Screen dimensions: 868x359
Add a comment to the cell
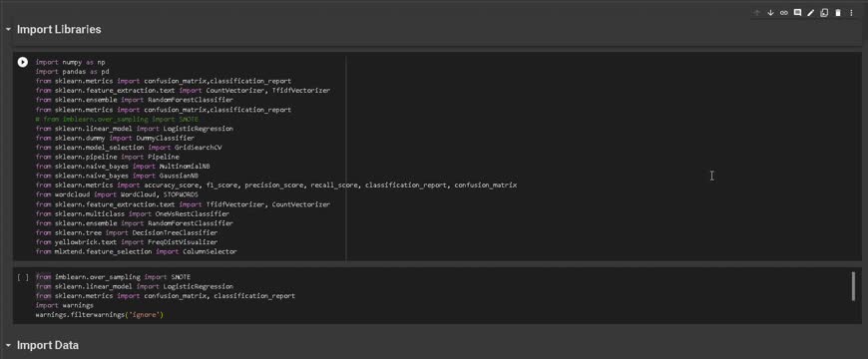[797, 13]
